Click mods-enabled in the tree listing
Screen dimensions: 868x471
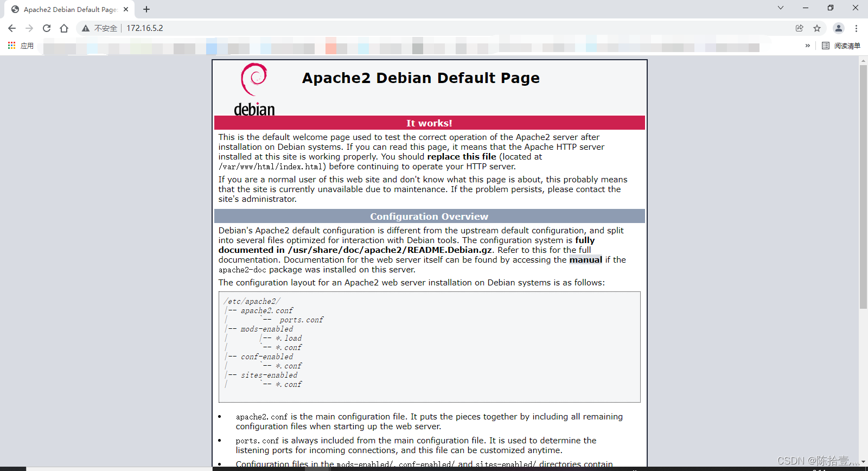tap(266, 329)
